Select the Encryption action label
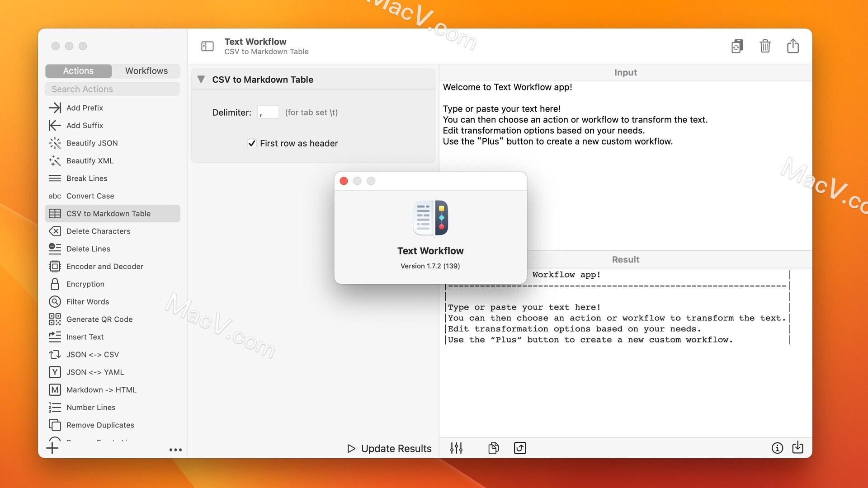This screenshot has height=488, width=868. pos(85,284)
